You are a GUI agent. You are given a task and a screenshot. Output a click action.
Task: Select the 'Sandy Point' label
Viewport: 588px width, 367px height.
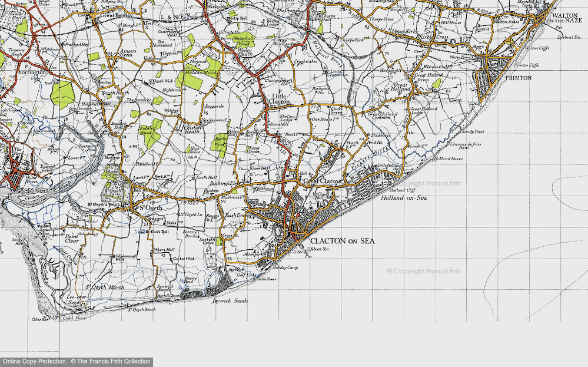(473, 132)
